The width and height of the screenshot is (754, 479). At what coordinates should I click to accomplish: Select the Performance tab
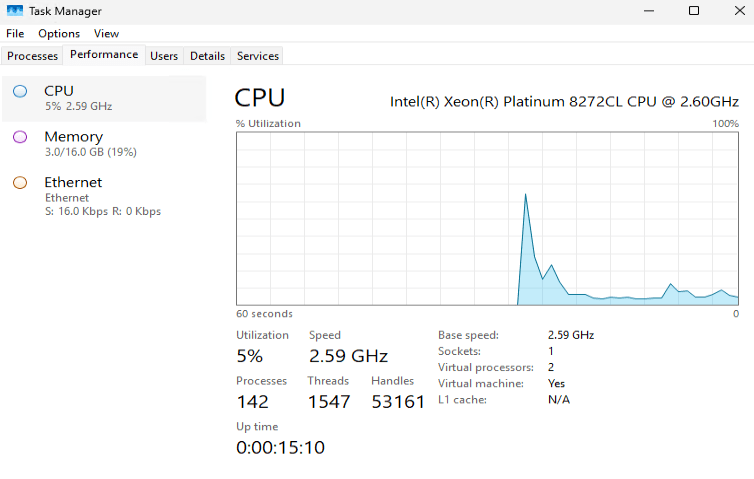tap(104, 55)
